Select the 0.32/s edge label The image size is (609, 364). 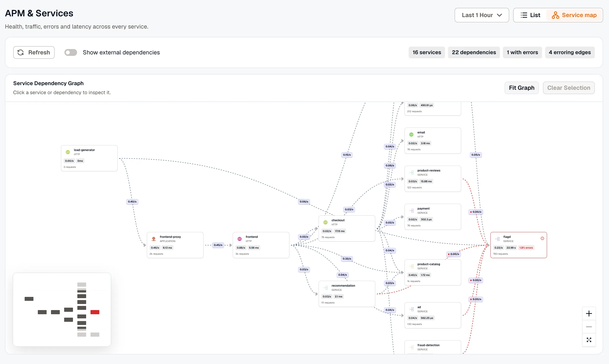click(346, 259)
